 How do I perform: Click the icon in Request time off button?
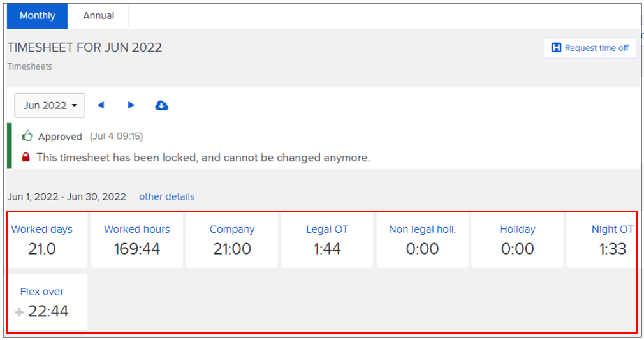(556, 48)
